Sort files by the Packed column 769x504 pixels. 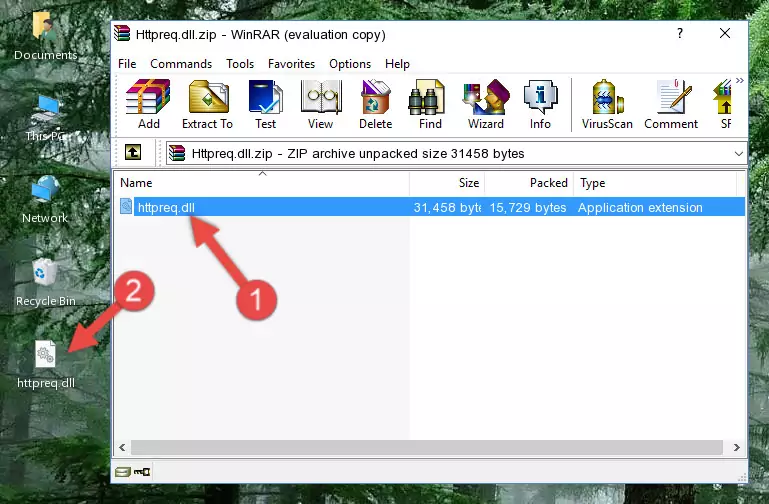(529, 183)
